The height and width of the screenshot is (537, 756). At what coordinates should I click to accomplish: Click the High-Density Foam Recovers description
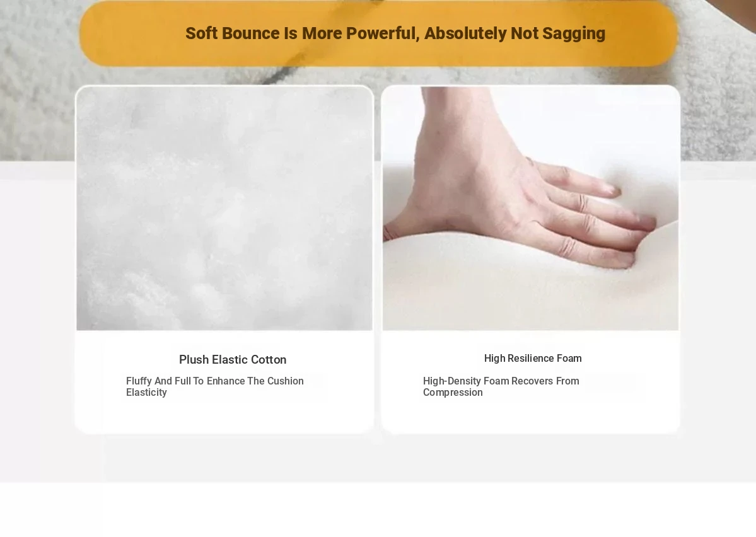coord(501,386)
